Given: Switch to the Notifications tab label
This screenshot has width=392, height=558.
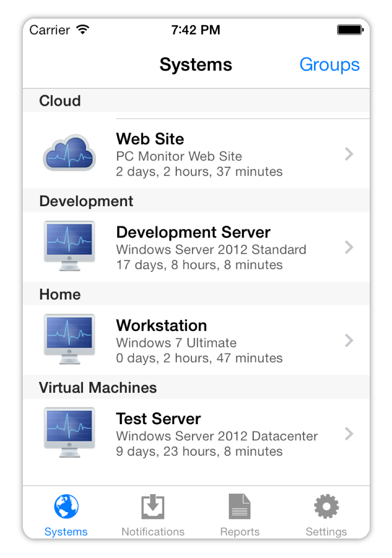Looking at the screenshot, I should click(153, 532).
